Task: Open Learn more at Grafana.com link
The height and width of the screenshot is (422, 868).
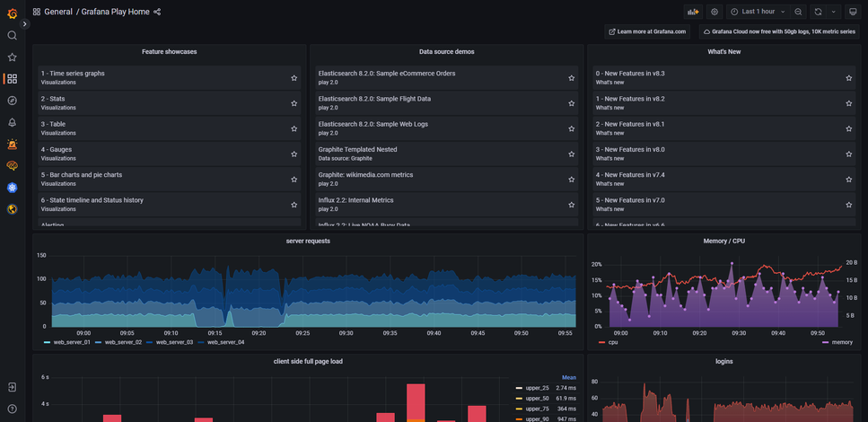Action: pos(647,31)
